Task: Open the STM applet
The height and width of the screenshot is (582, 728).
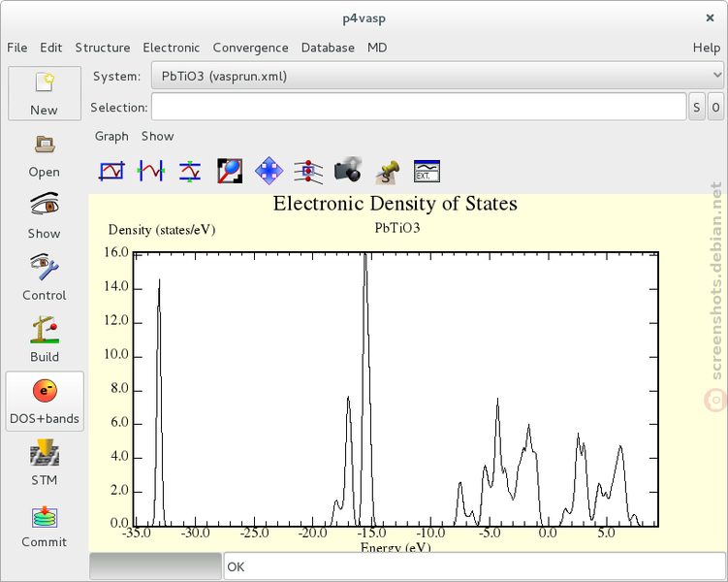Action: point(45,462)
